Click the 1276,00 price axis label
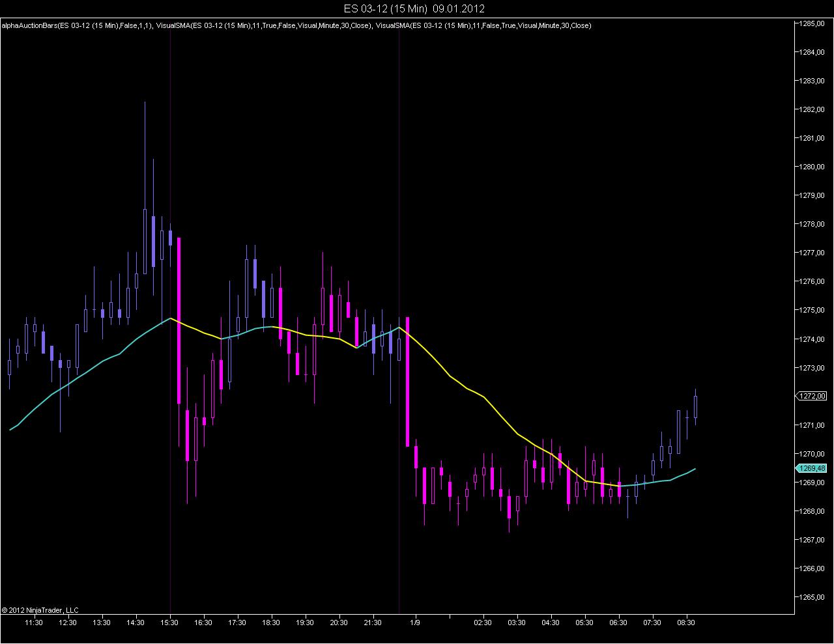834x644 pixels. pos(813,281)
